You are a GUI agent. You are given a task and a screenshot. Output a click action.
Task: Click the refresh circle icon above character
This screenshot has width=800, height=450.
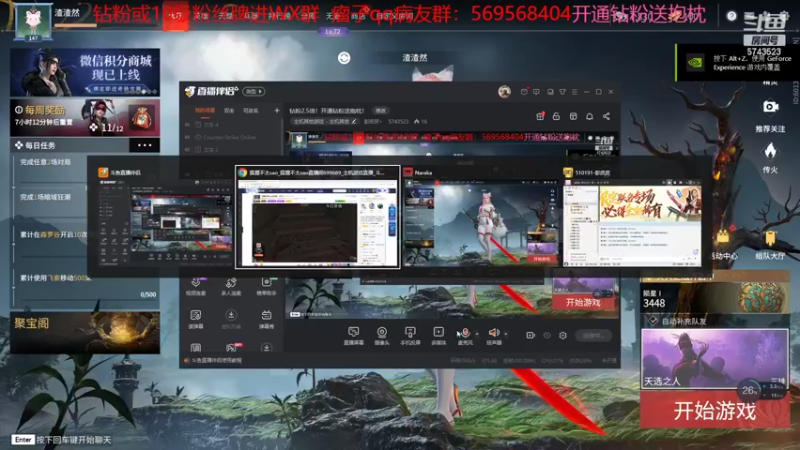coord(344,58)
